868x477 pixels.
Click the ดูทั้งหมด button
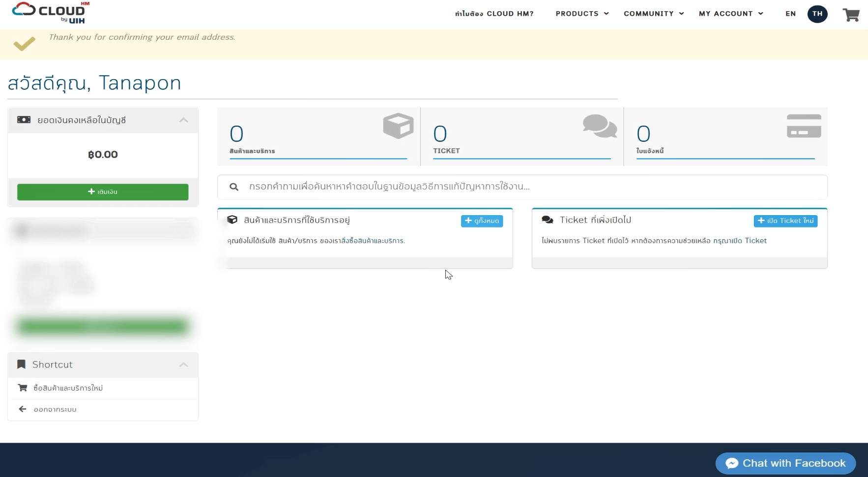pos(482,221)
